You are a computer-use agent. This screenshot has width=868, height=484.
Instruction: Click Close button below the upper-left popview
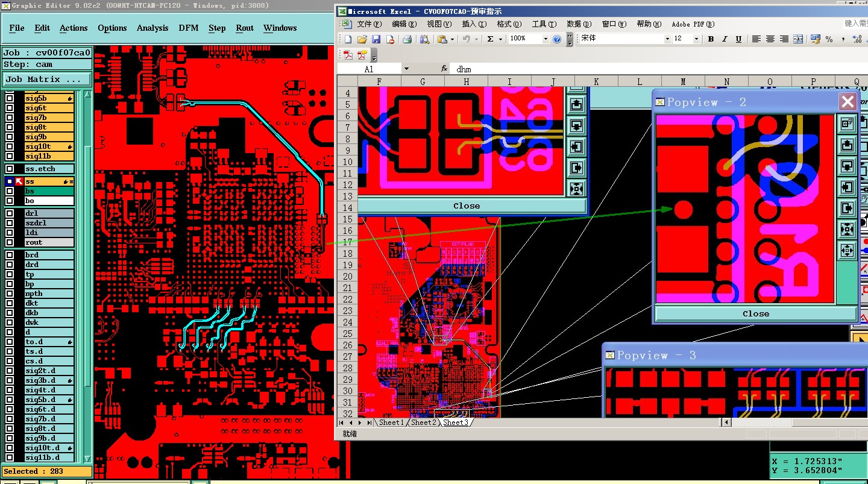click(467, 206)
